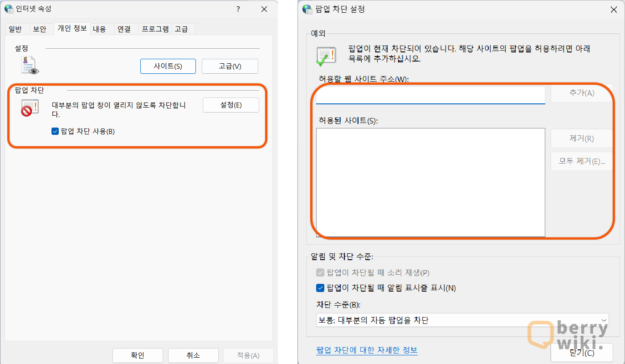Viewport: 625px width, 364px height.
Task: Click the checkmark document icon in 예외 section
Action: coord(327,56)
